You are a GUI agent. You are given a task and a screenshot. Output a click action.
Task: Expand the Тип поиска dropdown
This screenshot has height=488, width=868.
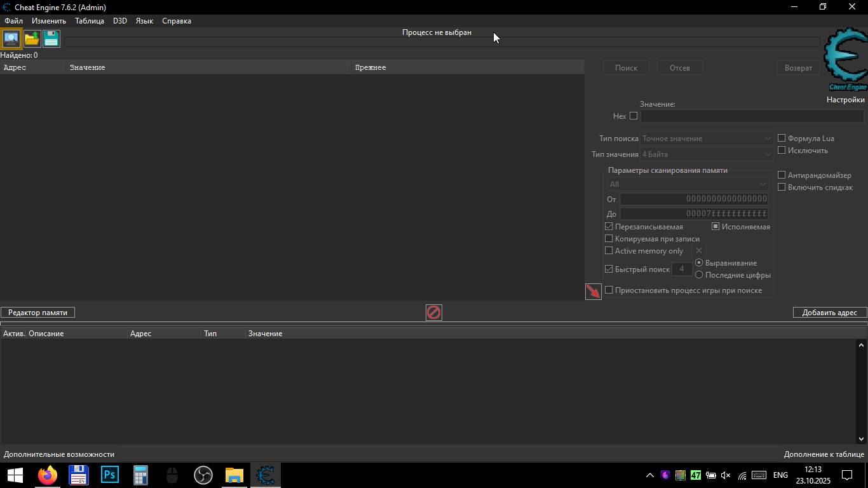[707, 139]
